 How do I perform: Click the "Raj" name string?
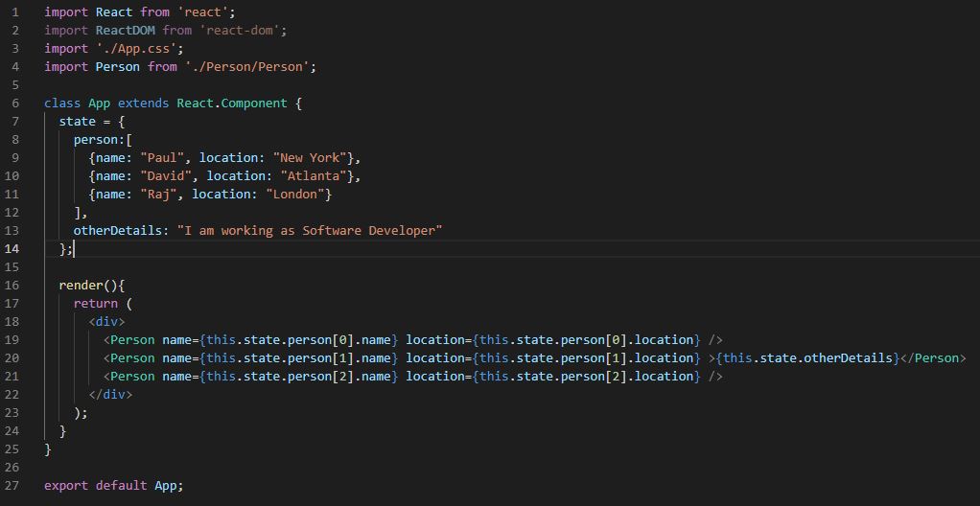pos(158,195)
